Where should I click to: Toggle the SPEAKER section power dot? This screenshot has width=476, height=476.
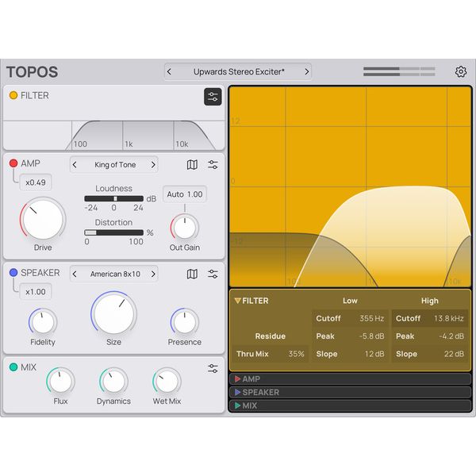[13, 273]
